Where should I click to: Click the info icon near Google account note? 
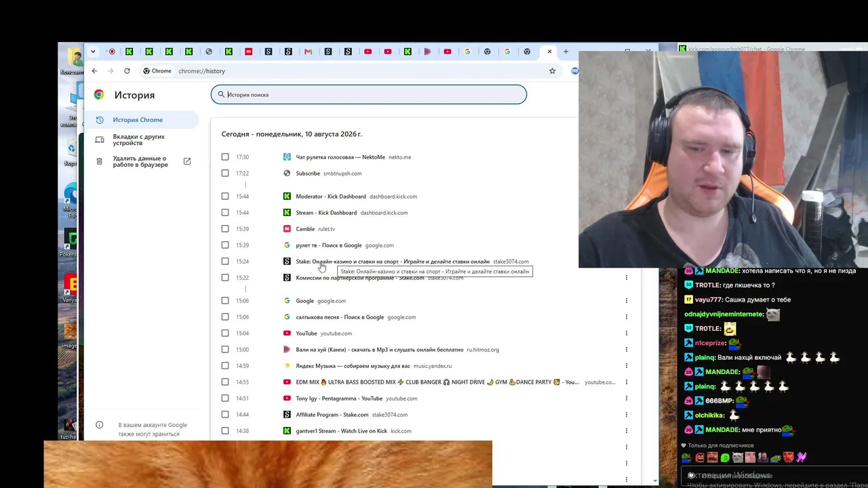(x=99, y=425)
